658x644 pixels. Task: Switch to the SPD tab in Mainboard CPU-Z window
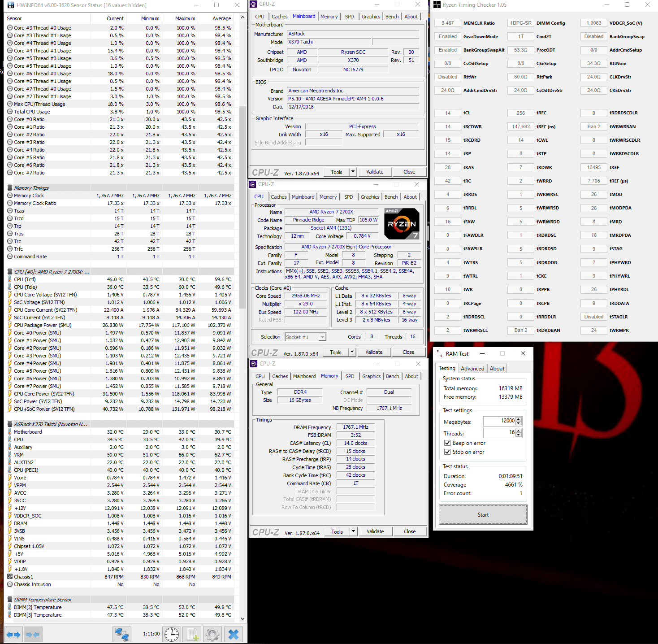(350, 17)
